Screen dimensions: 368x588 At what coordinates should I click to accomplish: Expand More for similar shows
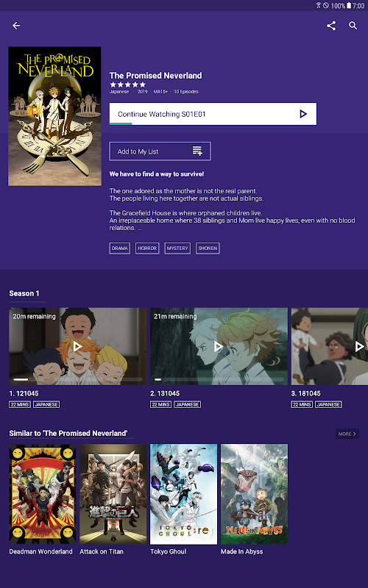[347, 434]
